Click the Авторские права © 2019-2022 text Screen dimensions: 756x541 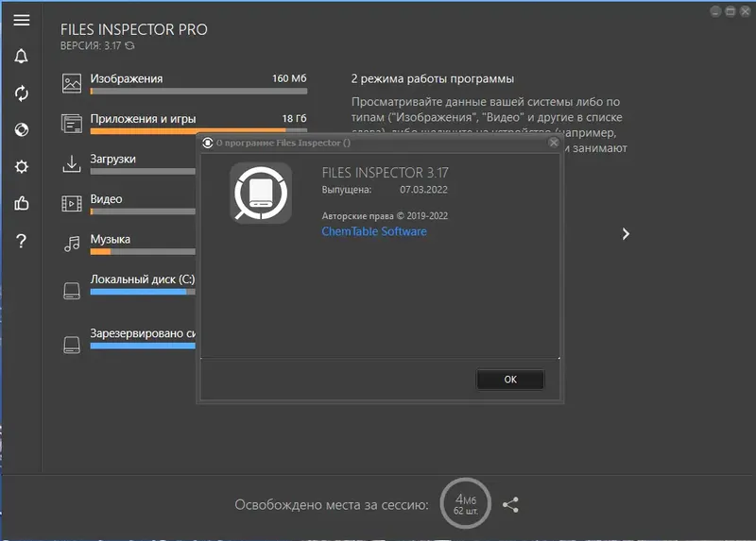tap(385, 216)
